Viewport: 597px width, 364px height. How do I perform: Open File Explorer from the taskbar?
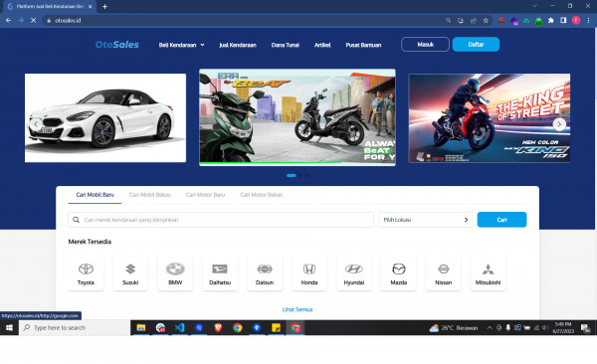coord(141,327)
